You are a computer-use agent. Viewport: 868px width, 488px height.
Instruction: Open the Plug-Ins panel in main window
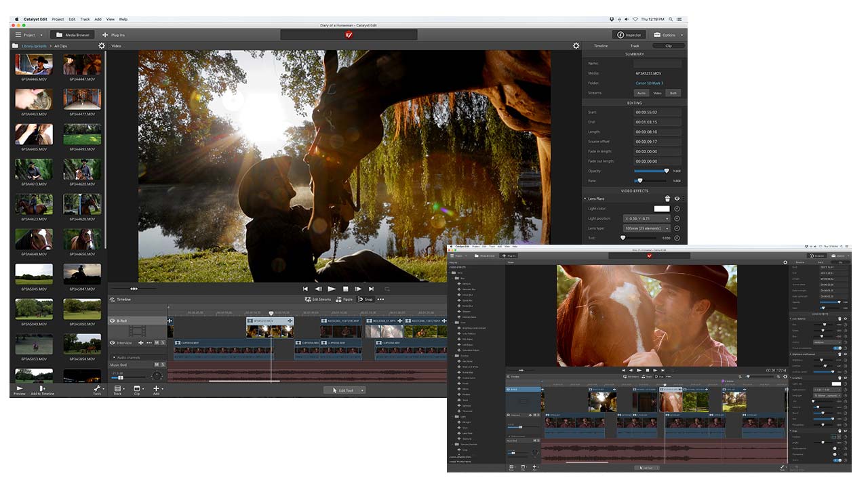(113, 35)
